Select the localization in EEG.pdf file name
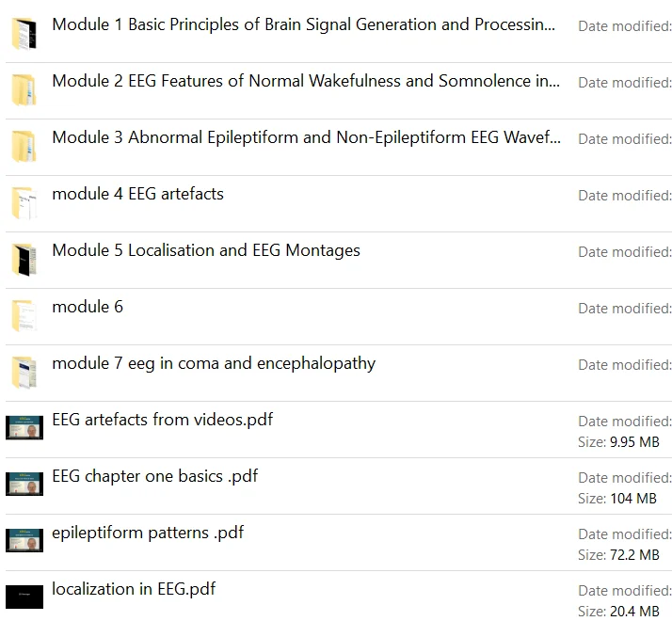 pos(134,589)
